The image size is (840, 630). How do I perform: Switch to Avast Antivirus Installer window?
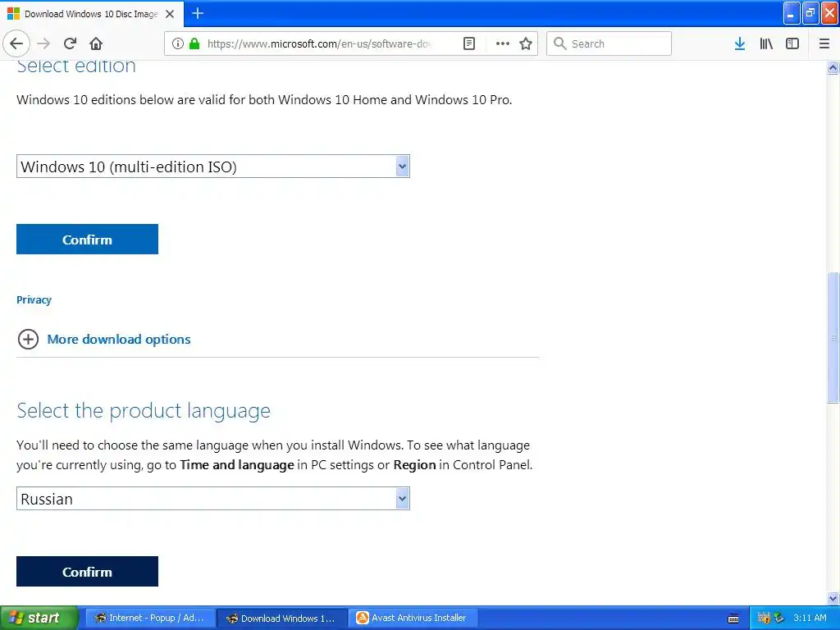pos(413,619)
